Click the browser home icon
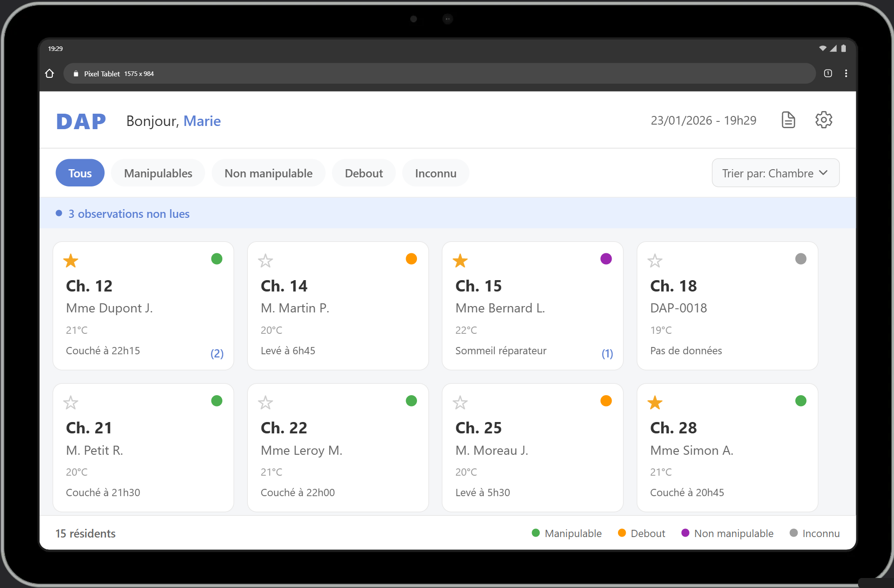 (x=50, y=74)
